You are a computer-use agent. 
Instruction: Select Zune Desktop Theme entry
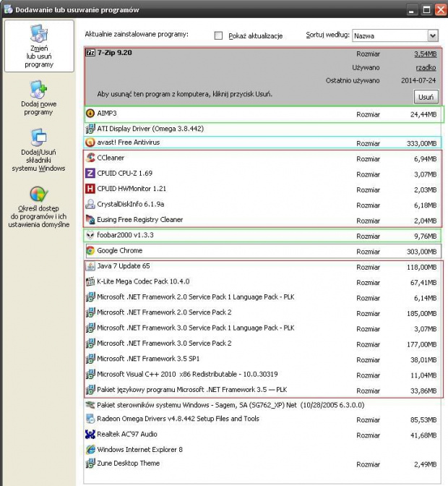pyautogui.click(x=263, y=464)
